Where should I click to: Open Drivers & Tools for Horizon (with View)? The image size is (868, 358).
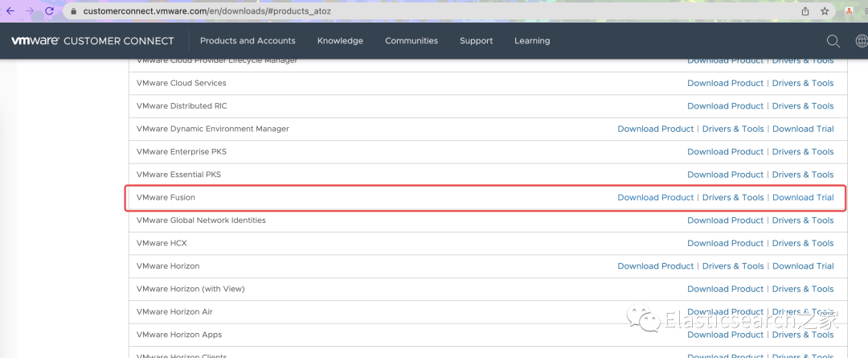pos(803,289)
